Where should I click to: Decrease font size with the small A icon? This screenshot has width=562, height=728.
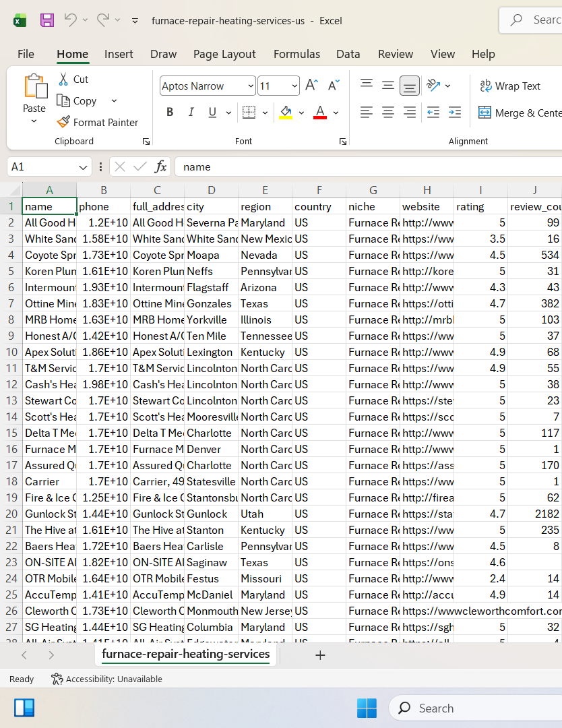coord(334,86)
